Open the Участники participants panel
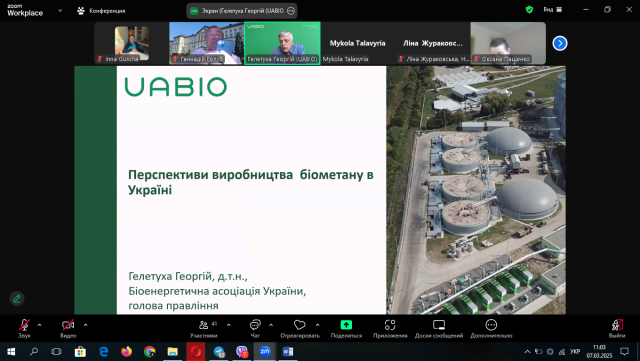Image resolution: width=640 pixels, height=361 pixels. tap(204, 328)
